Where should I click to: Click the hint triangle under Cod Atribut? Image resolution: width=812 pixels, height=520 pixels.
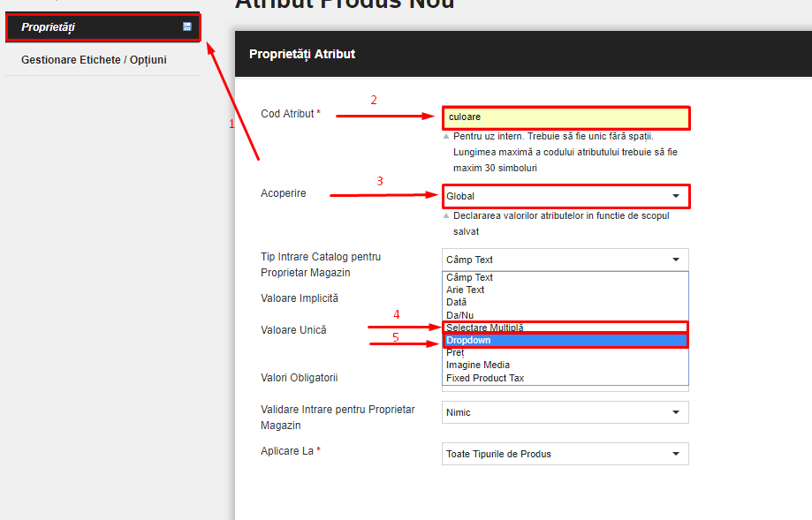coord(446,136)
